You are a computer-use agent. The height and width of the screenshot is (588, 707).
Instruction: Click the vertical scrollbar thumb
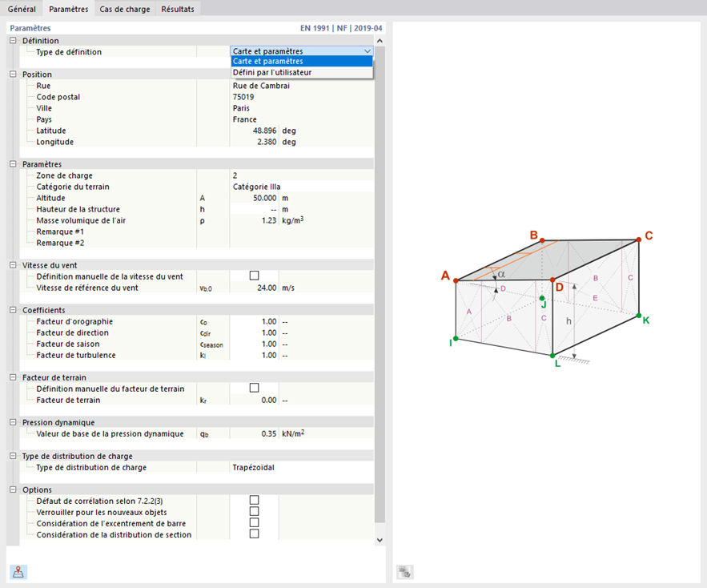click(380, 284)
